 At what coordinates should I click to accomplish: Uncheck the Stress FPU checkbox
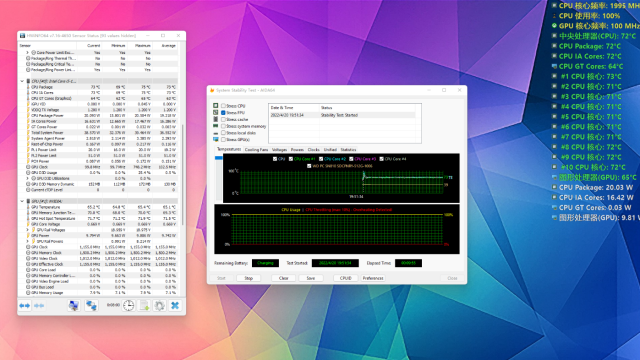pos(223,113)
